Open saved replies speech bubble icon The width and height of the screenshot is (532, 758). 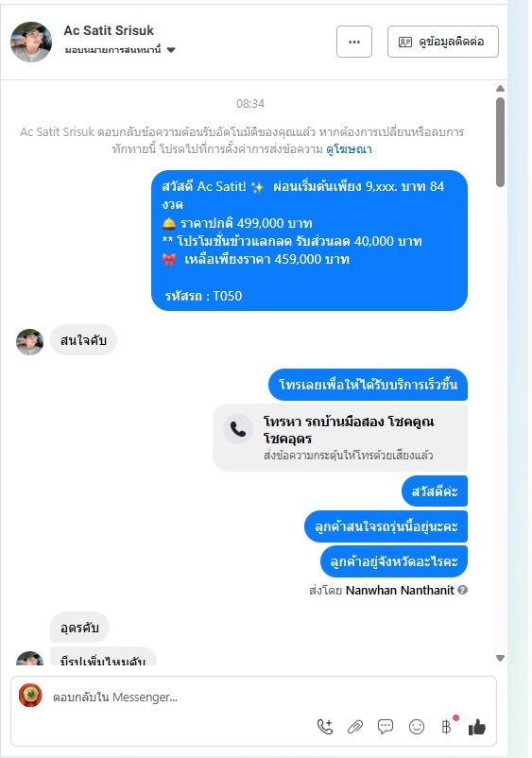[386, 727]
